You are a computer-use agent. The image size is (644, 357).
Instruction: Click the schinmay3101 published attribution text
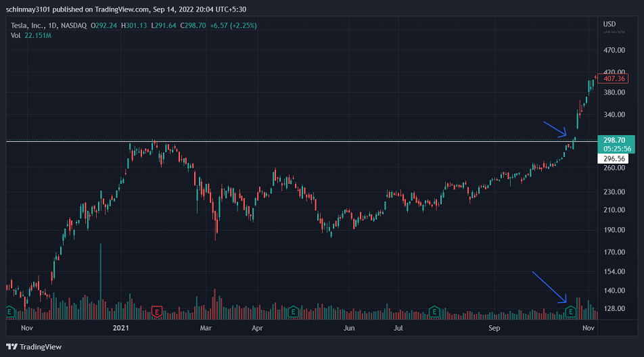126,9
